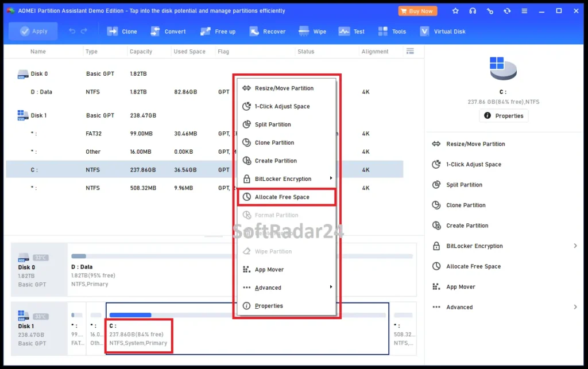Screen dimensions: 588x369
Task: Open the Tools toolbar item
Action: point(392,32)
